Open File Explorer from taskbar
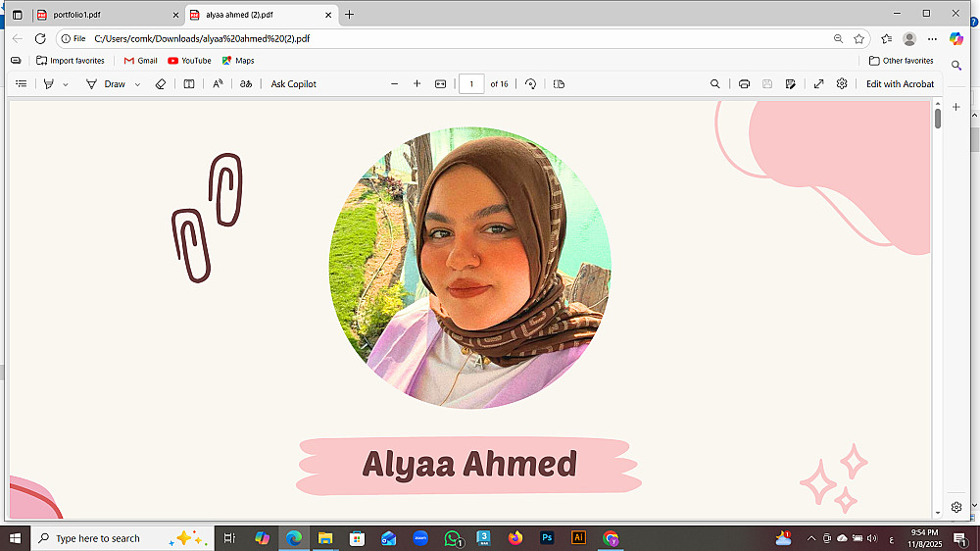The height and width of the screenshot is (551, 980). click(325, 538)
